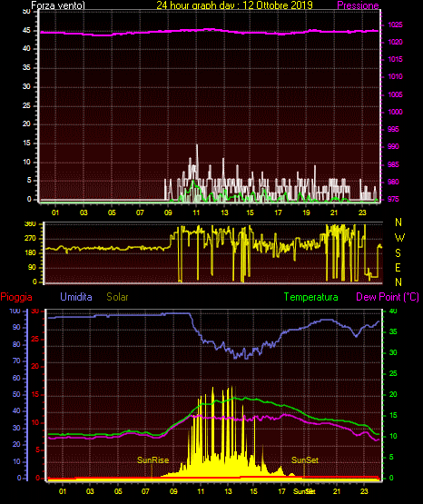423x504 pixels.
Task: Click hour 23 on the bottom time axis
Action: pos(364,491)
